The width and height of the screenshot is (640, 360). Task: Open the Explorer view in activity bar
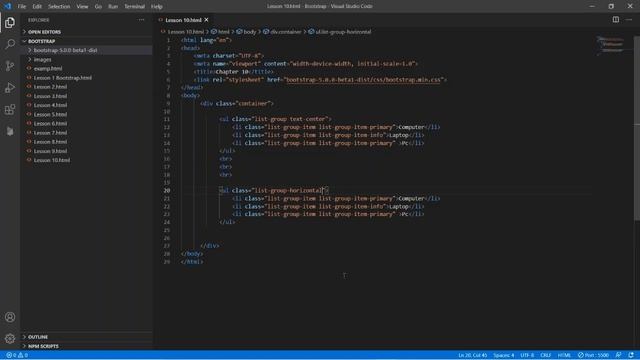click(x=10, y=22)
